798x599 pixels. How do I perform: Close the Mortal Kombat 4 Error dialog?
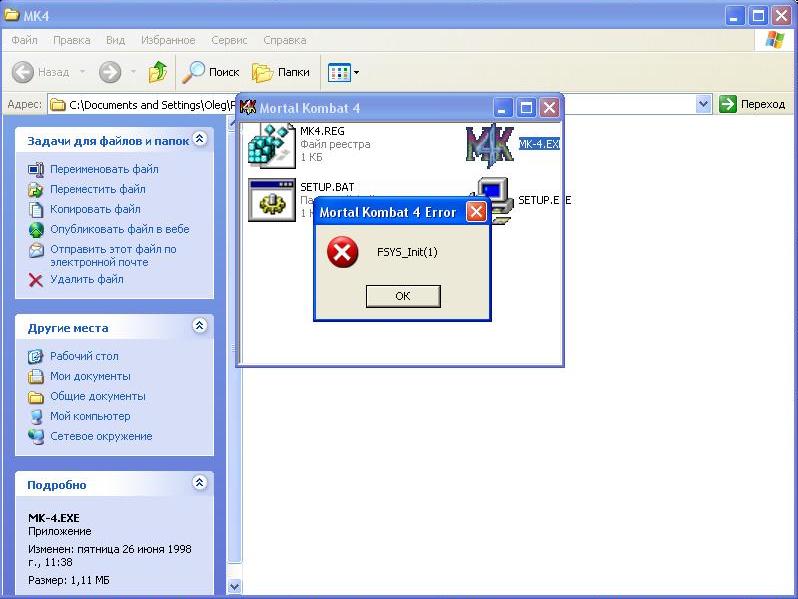point(476,212)
